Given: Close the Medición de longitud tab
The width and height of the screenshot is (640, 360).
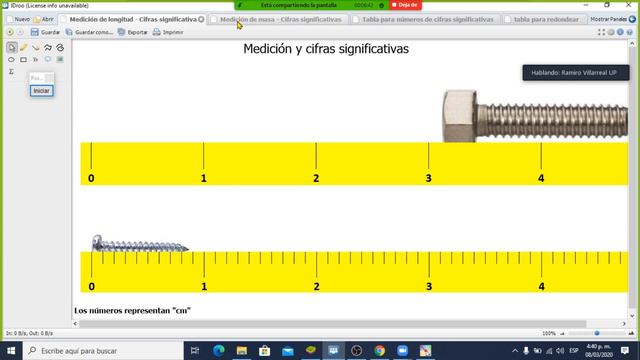Looking at the screenshot, I should pos(201,19).
